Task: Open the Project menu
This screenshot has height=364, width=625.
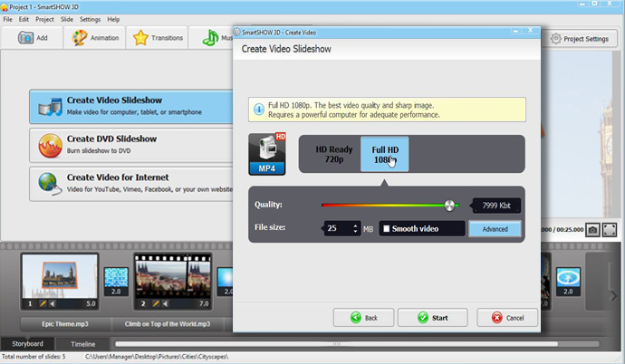Action: pyautogui.click(x=44, y=19)
